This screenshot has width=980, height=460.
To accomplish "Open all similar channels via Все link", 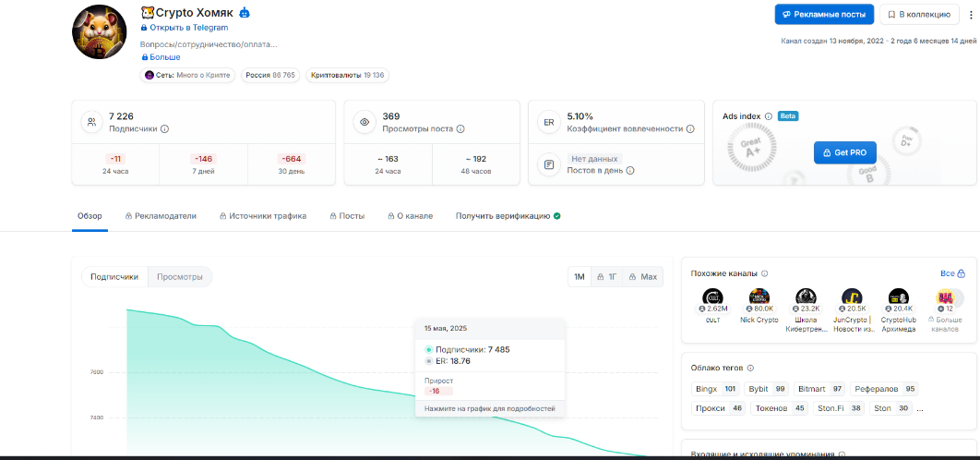I will (x=952, y=273).
